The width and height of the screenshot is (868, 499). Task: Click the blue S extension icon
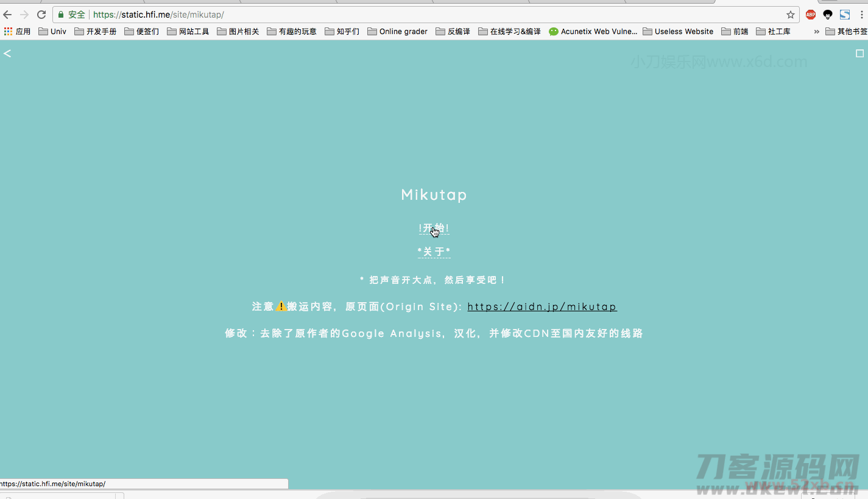(x=844, y=14)
